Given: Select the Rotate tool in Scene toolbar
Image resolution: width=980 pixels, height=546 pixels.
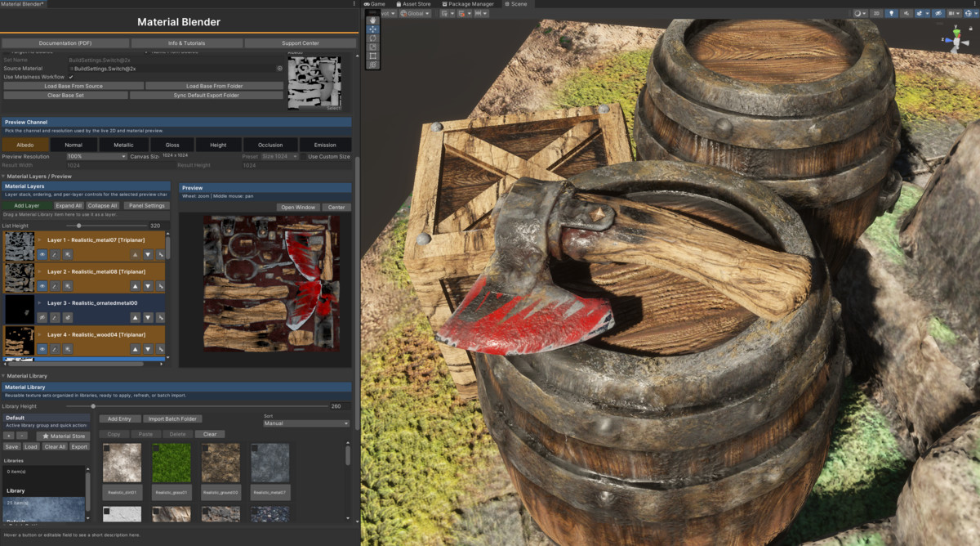Looking at the screenshot, I should click(x=372, y=38).
